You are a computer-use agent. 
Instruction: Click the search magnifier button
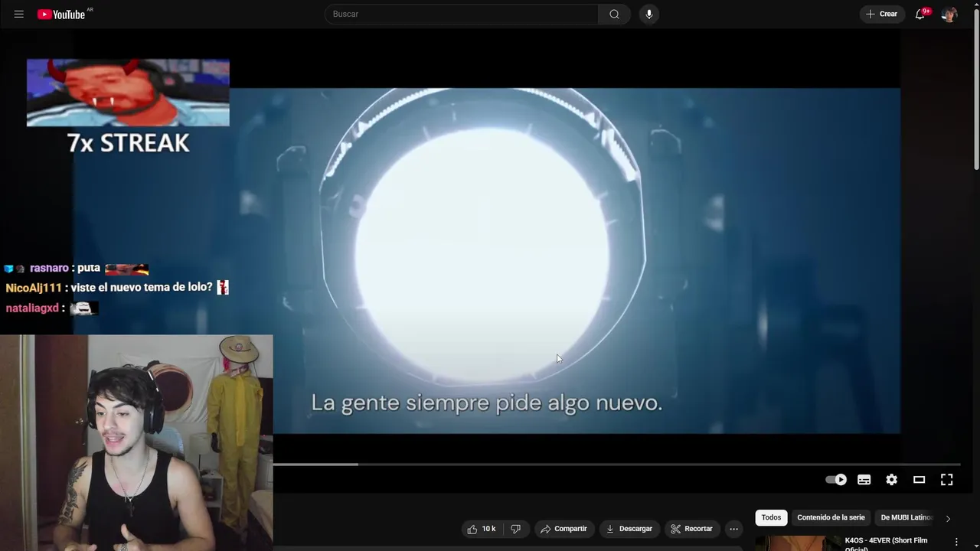614,14
